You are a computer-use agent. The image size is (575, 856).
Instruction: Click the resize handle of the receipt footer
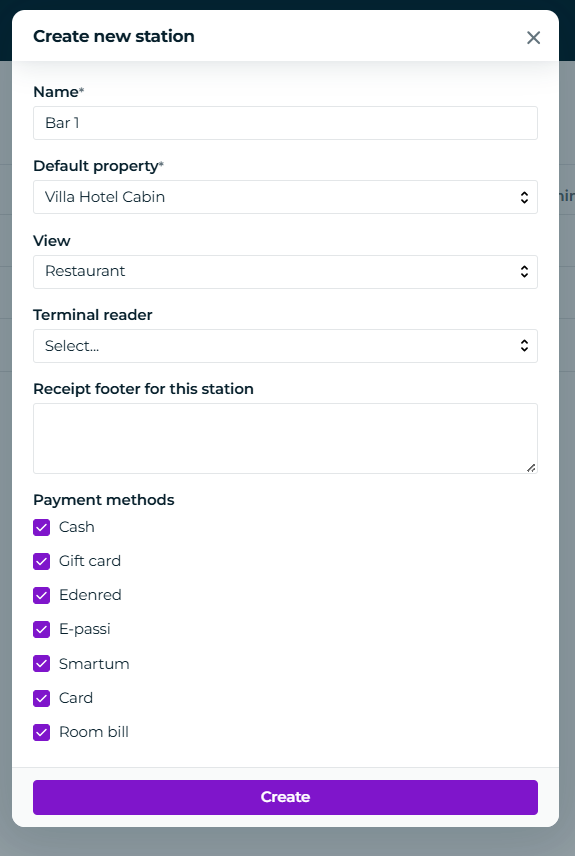pyautogui.click(x=531, y=468)
